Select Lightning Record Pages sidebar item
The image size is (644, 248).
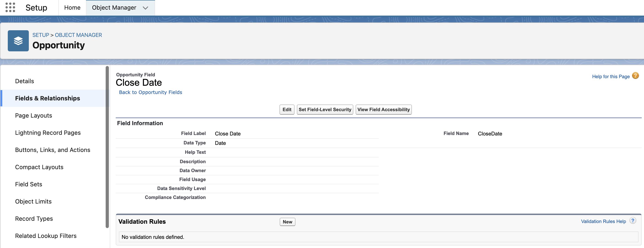[x=48, y=133]
